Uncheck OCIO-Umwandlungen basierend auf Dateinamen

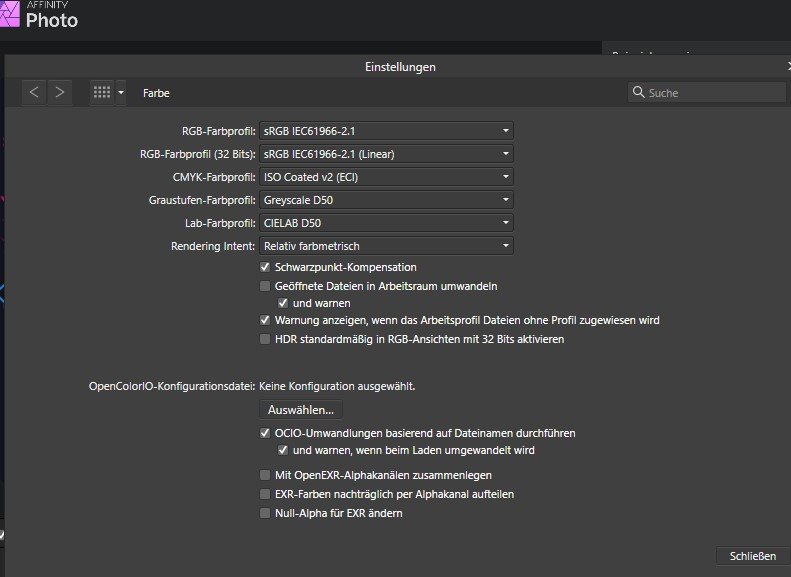(x=265, y=433)
